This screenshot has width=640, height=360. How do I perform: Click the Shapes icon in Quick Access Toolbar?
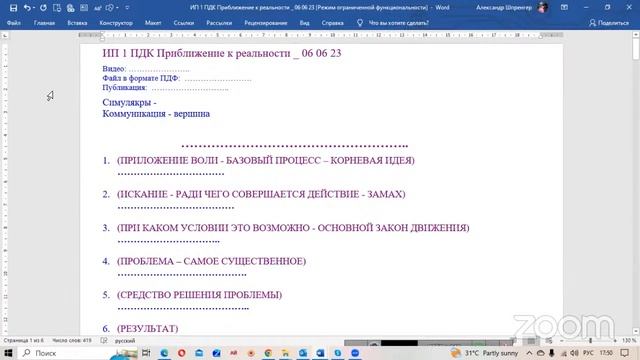pos(109,8)
